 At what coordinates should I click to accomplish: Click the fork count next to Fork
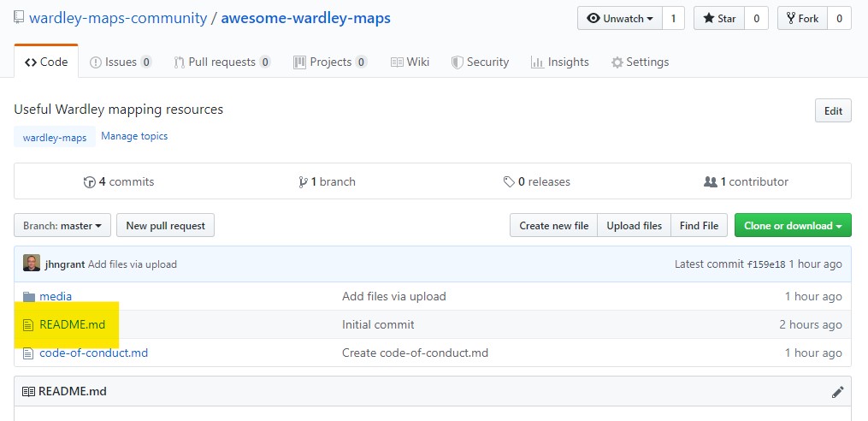839,18
